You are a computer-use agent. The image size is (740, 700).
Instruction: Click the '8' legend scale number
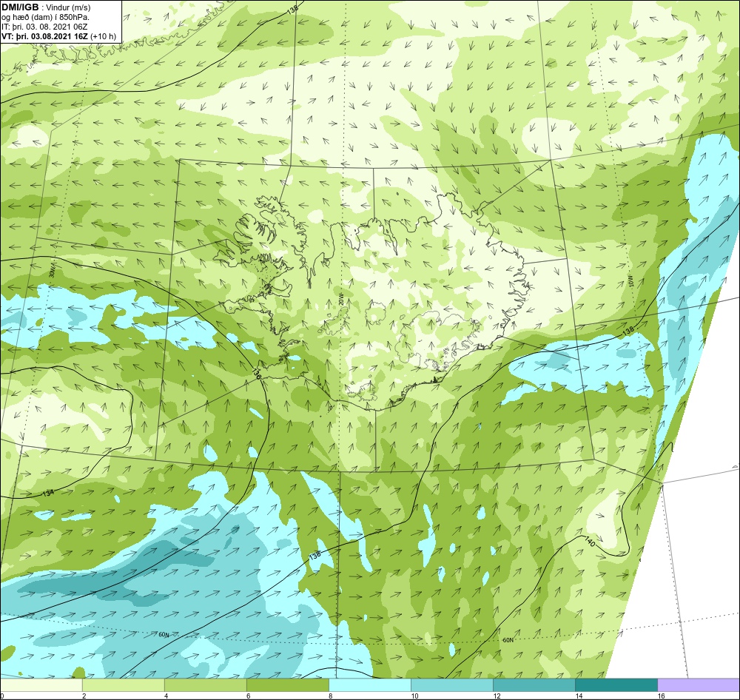coord(330,696)
